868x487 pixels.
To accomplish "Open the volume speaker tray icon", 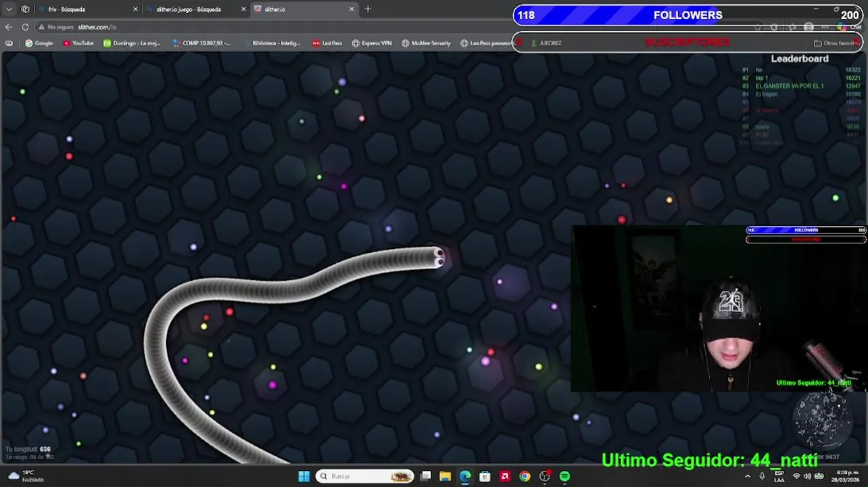I will (808, 476).
